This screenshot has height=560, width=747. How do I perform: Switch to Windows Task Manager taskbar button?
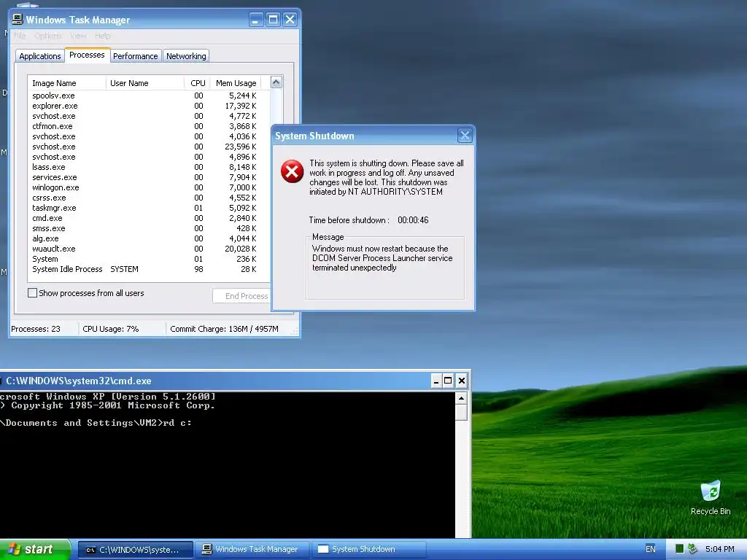[252, 550]
